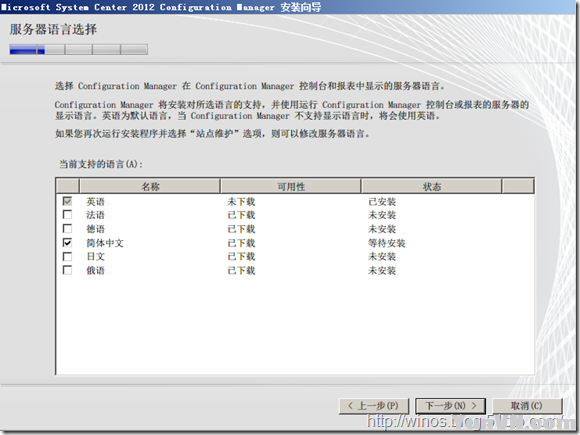Select the 简体中文 row name
The image size is (580, 435).
(x=105, y=243)
